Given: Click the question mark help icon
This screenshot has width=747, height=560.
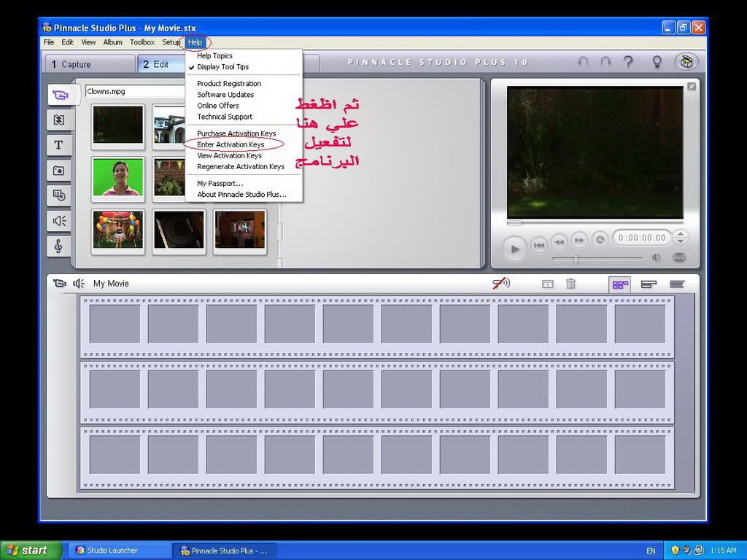Looking at the screenshot, I should coord(629,62).
